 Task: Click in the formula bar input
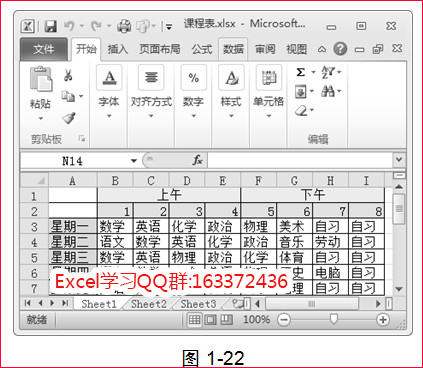point(300,160)
